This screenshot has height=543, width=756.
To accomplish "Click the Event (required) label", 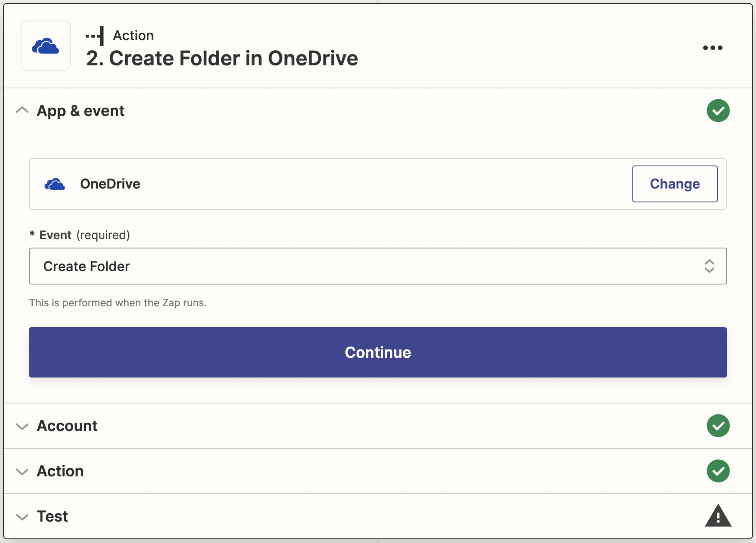I will (80, 235).
